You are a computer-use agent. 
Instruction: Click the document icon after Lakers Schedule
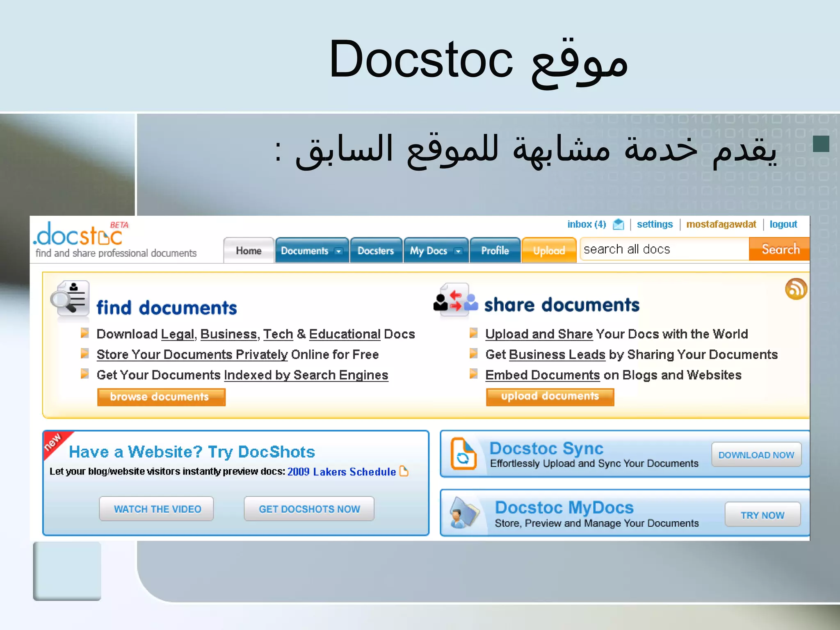click(404, 471)
